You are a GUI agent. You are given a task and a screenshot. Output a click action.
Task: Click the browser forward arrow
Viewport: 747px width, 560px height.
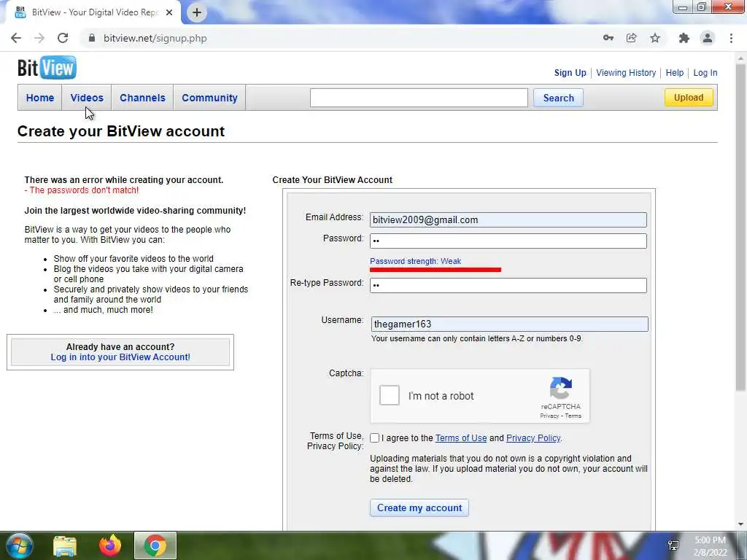point(39,38)
